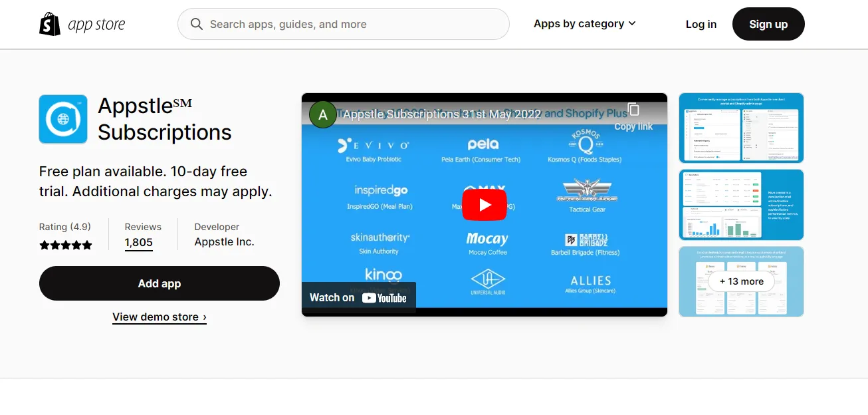Click the Reviews label
The image size is (868, 415).
click(143, 227)
